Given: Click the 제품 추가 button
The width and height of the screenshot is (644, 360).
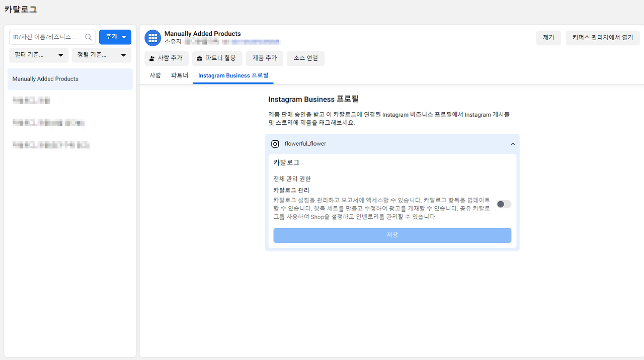Looking at the screenshot, I should (x=265, y=58).
